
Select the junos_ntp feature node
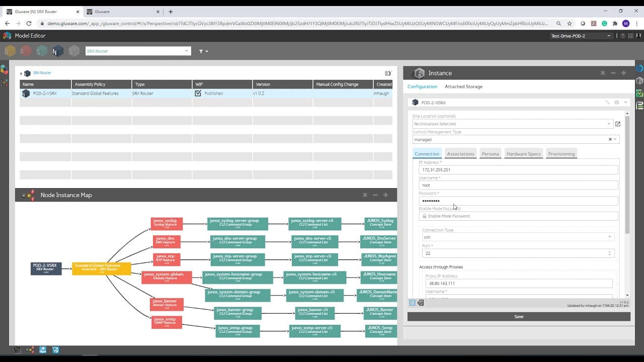(167, 259)
